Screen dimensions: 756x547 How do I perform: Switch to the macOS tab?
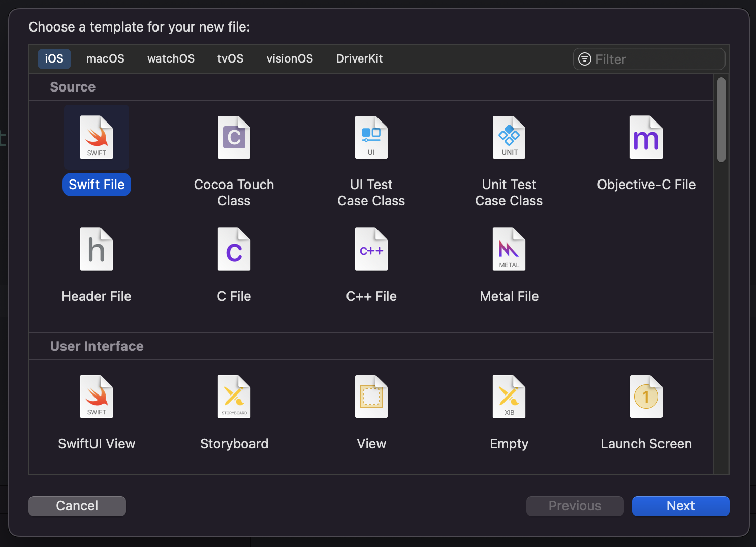click(x=105, y=58)
